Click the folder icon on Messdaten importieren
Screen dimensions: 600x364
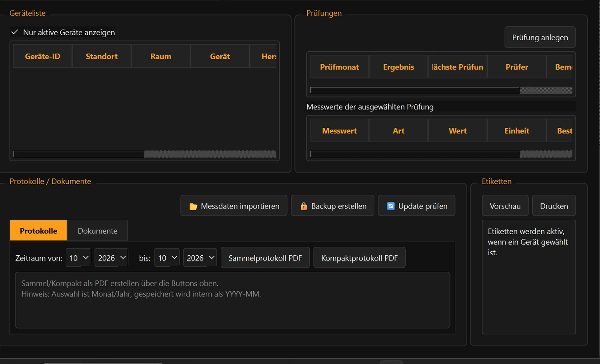(193, 206)
